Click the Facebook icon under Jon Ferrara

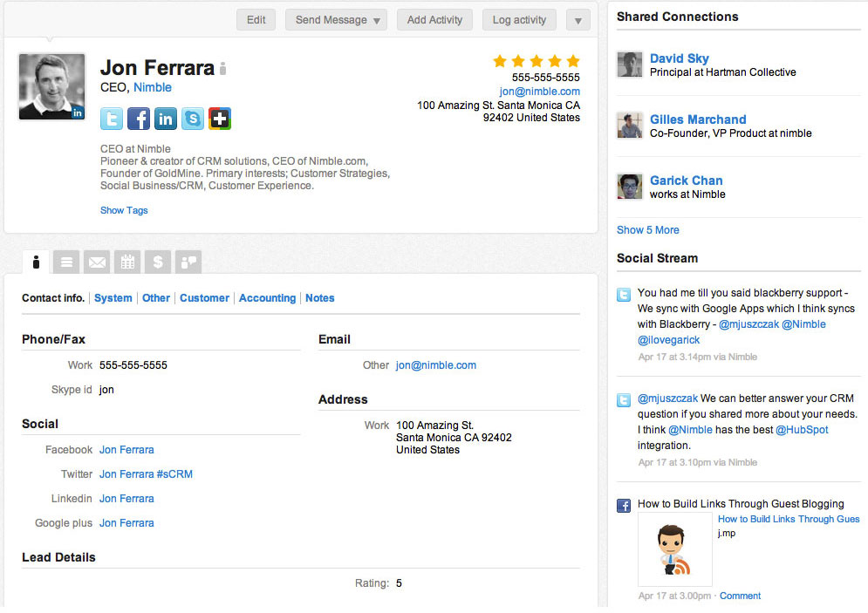(139, 119)
